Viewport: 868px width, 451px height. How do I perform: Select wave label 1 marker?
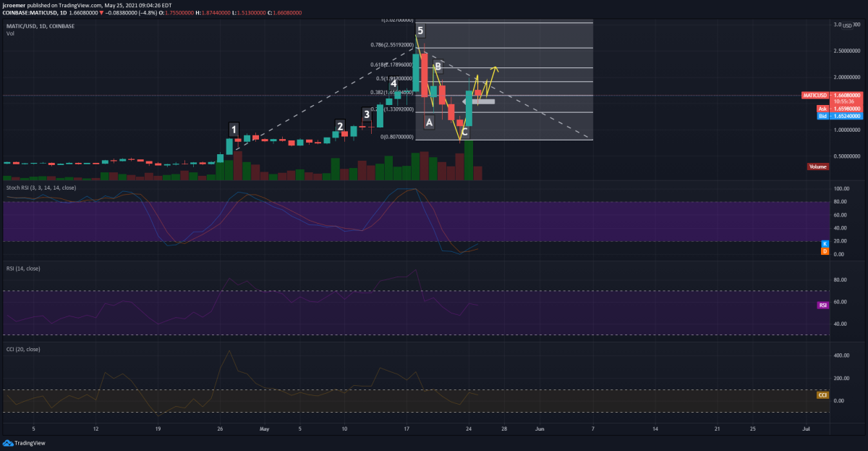pyautogui.click(x=234, y=130)
